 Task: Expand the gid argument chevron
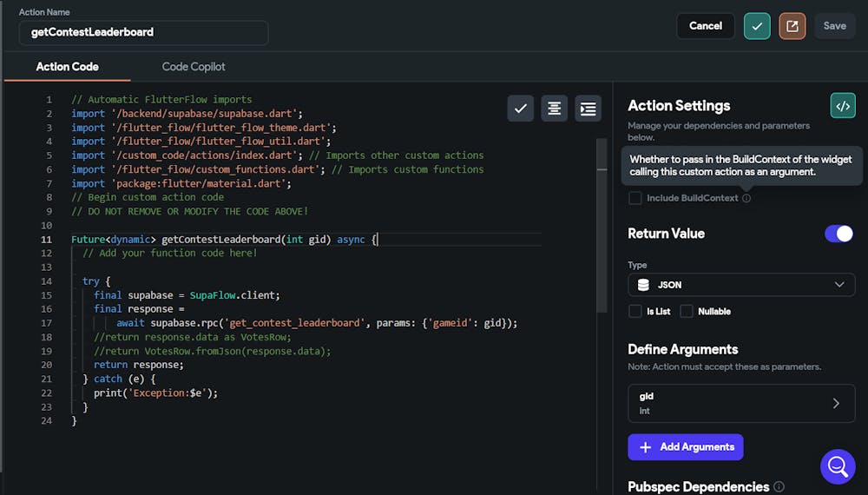836,403
